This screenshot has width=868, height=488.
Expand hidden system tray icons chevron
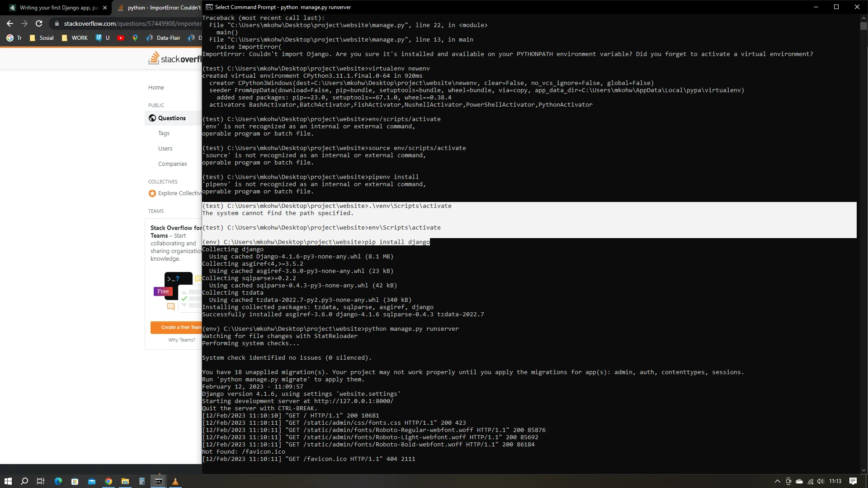778,481
